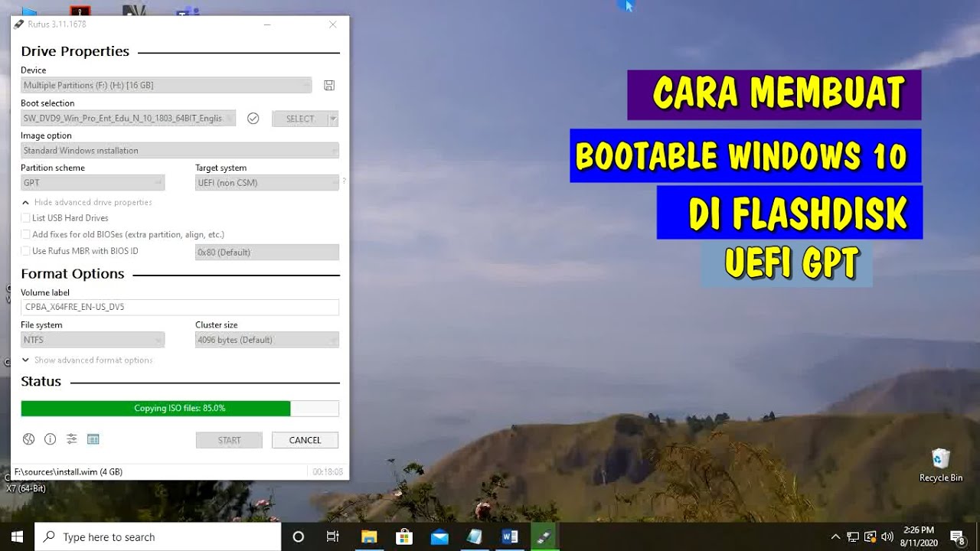Viewport: 980px width, 551px height.
Task: Open the Device dropdown
Action: 166,86
